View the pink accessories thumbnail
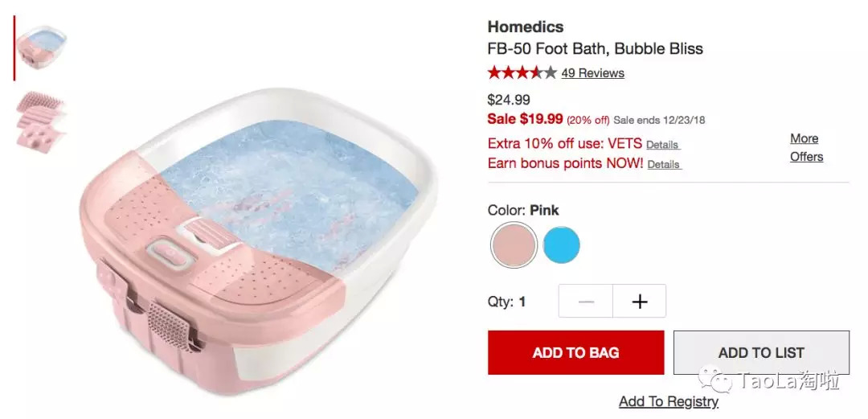 (40, 121)
